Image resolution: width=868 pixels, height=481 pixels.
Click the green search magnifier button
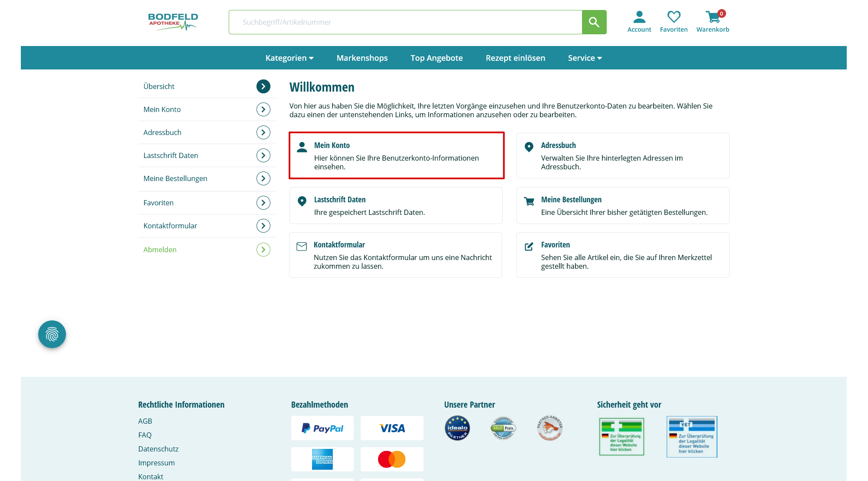pyautogui.click(x=594, y=22)
